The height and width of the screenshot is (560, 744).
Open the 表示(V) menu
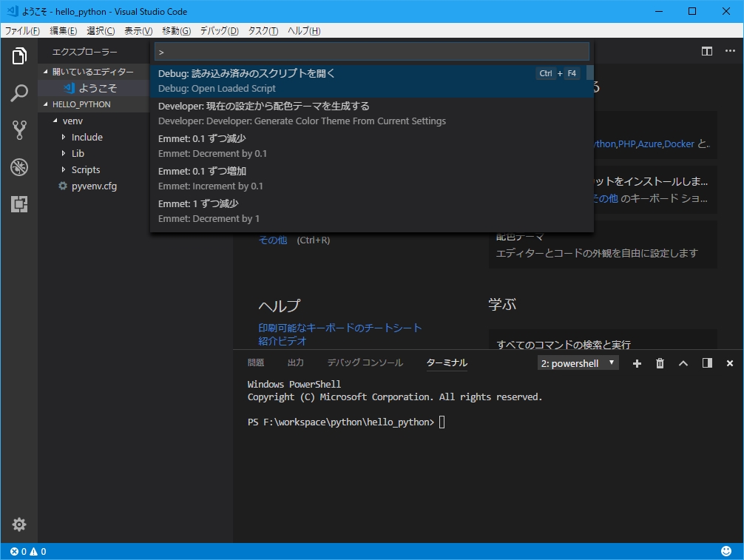tap(138, 31)
